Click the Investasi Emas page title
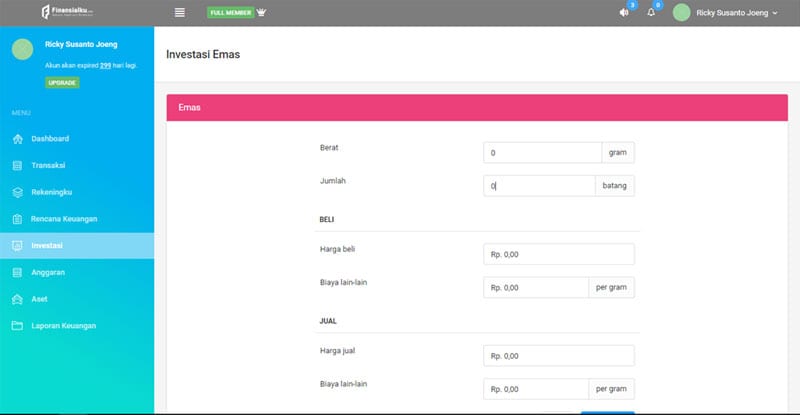Image resolution: width=800 pixels, height=415 pixels. [203, 54]
